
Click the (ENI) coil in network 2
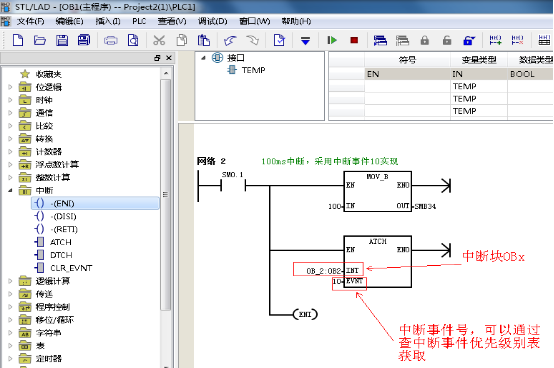pos(305,314)
